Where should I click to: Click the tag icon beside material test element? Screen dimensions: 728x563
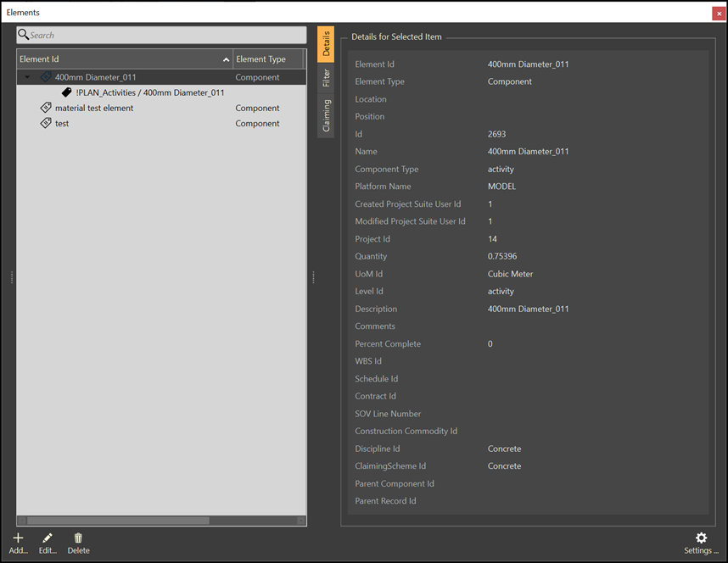(x=46, y=108)
